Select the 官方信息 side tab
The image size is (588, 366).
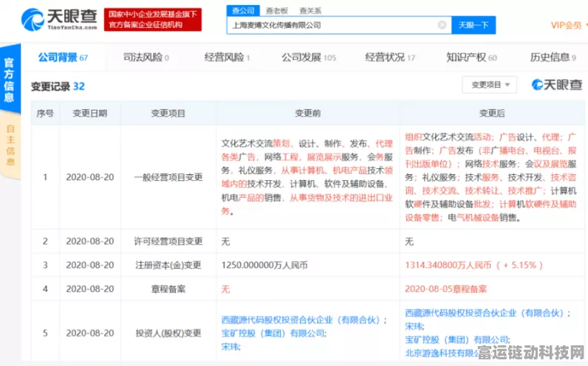pyautogui.click(x=10, y=80)
